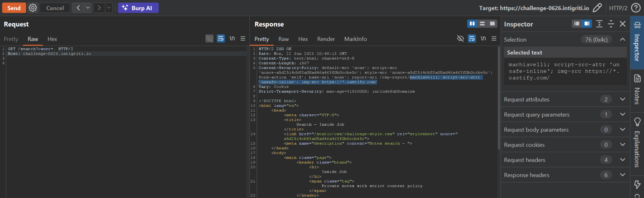Click the orange Send button
The width and height of the screenshot is (644, 198).
pyautogui.click(x=14, y=8)
